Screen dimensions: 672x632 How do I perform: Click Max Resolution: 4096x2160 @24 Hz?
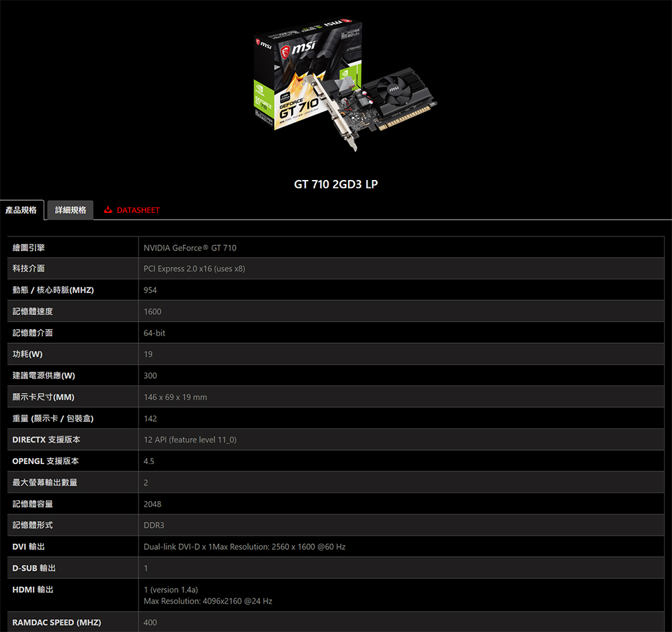coord(208,601)
